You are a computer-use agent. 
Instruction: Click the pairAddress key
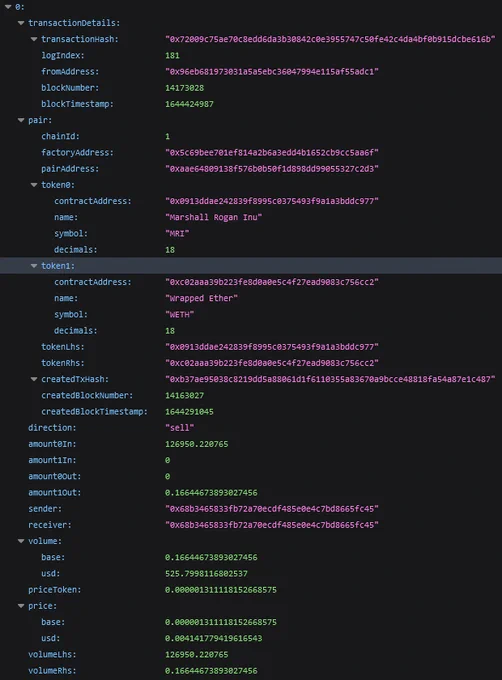[x=70, y=169]
